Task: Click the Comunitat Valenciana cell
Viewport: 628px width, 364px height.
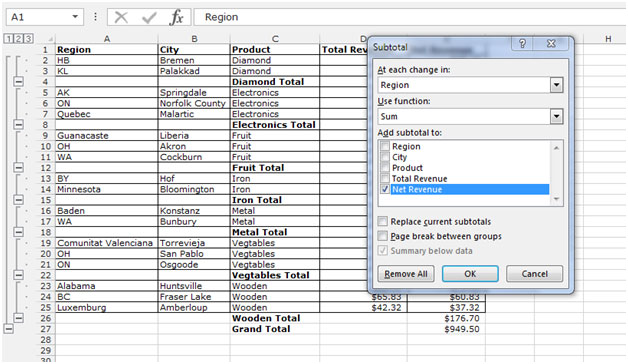Action: click(x=107, y=243)
